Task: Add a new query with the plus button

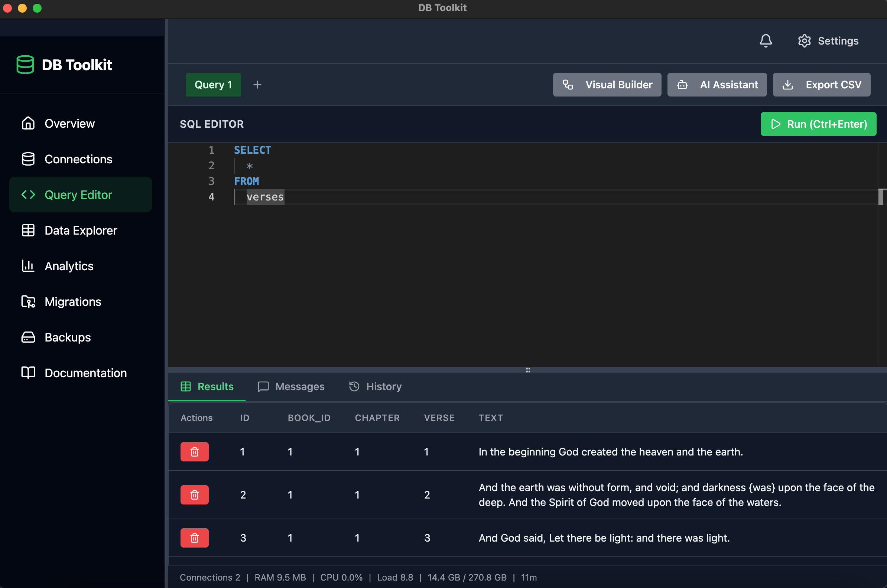Action: click(x=257, y=84)
